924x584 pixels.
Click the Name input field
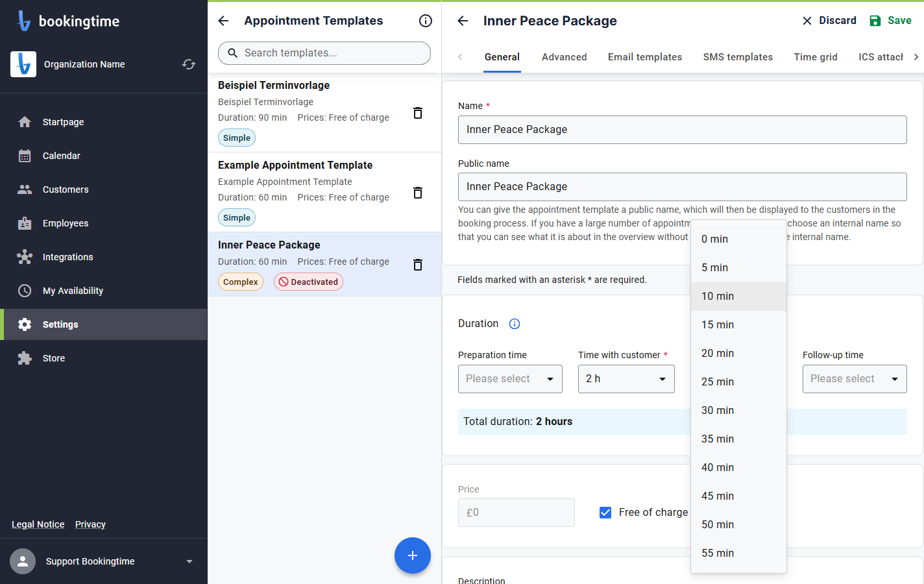click(x=683, y=130)
